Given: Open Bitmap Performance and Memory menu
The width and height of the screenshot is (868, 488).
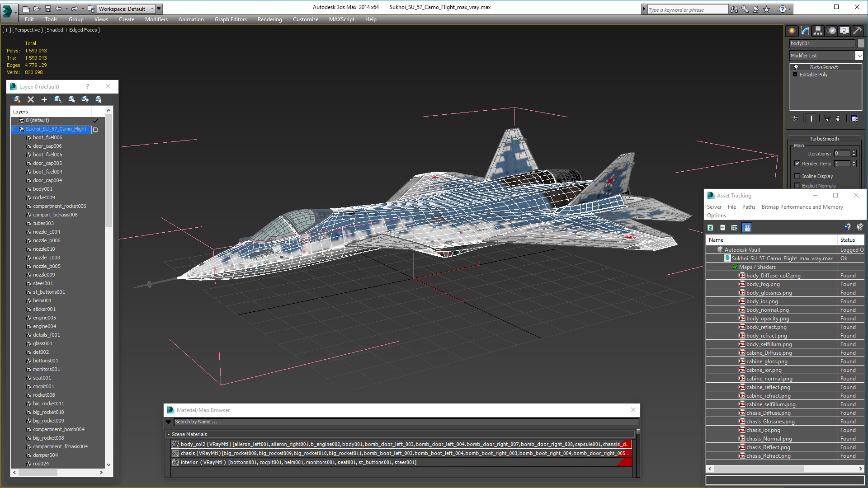Looking at the screenshot, I should [x=802, y=207].
